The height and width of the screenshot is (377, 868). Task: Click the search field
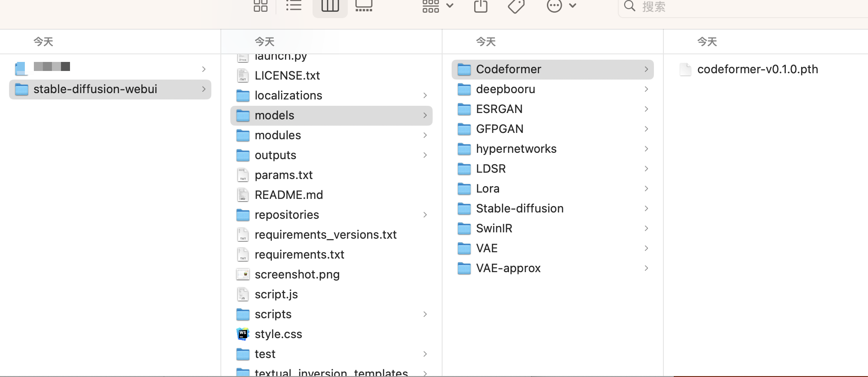click(743, 6)
